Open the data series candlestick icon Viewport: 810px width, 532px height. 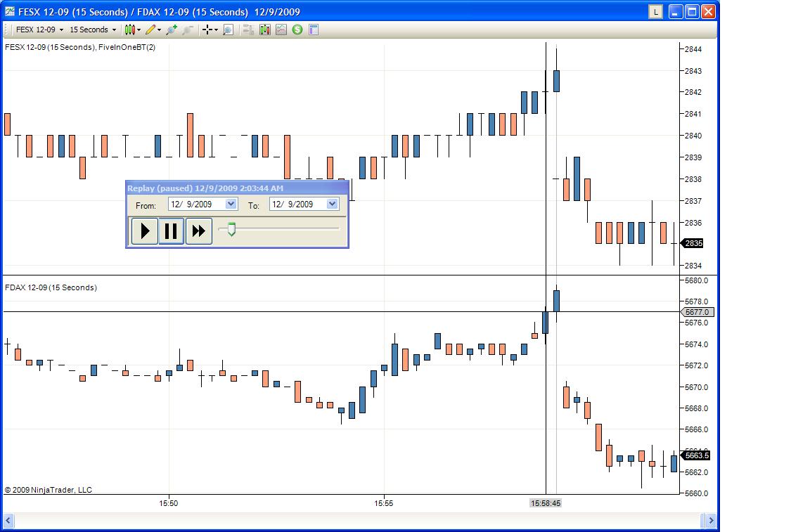click(x=265, y=30)
